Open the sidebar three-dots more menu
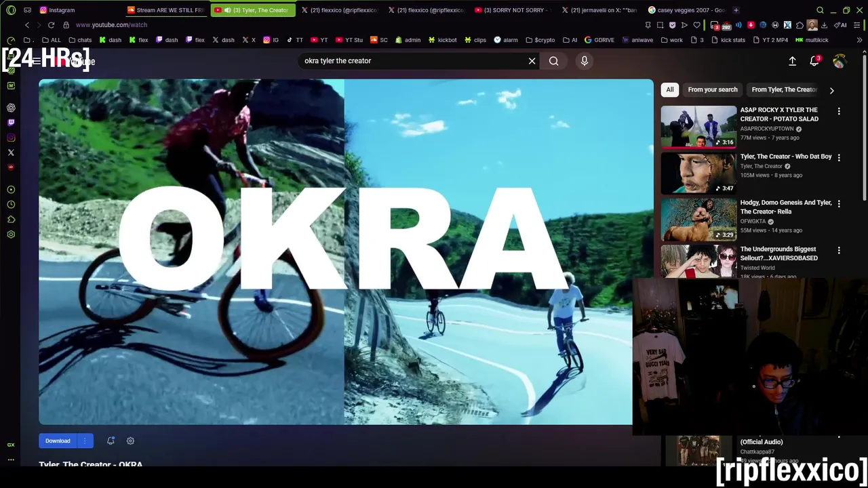This screenshot has height=488, width=868. [11, 460]
